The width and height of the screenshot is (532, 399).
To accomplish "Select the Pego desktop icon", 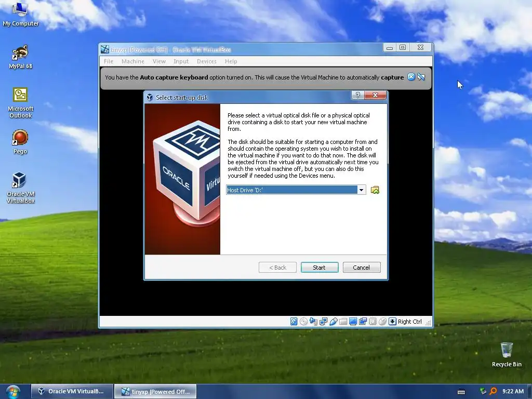I will point(20,142).
